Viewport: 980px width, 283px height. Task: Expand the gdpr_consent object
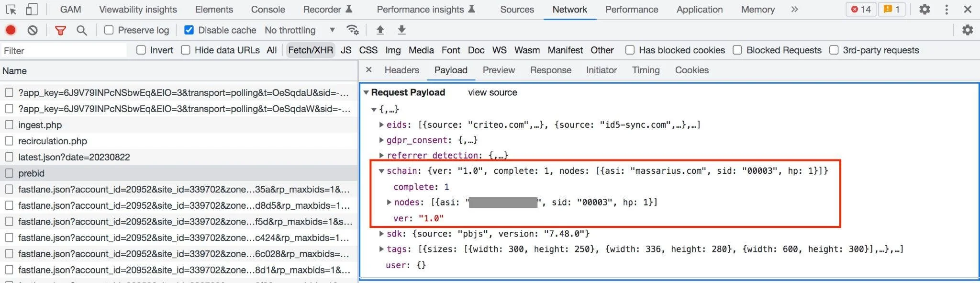381,140
